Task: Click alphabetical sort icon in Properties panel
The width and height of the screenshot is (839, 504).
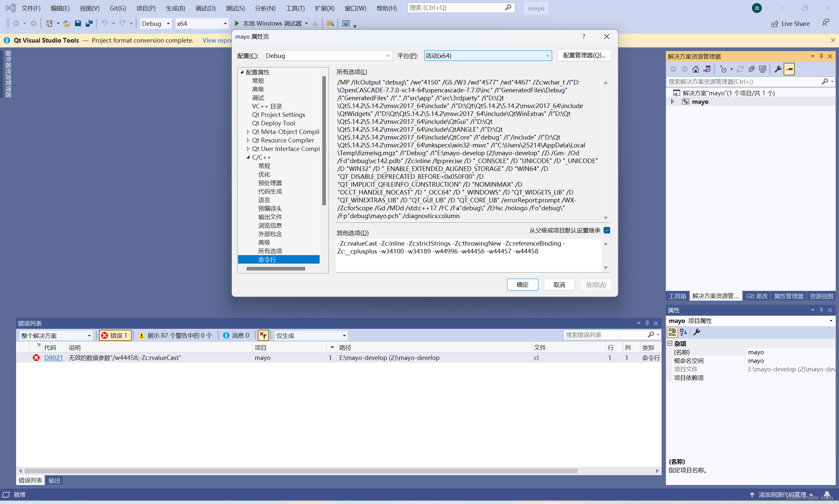Action: tap(683, 332)
